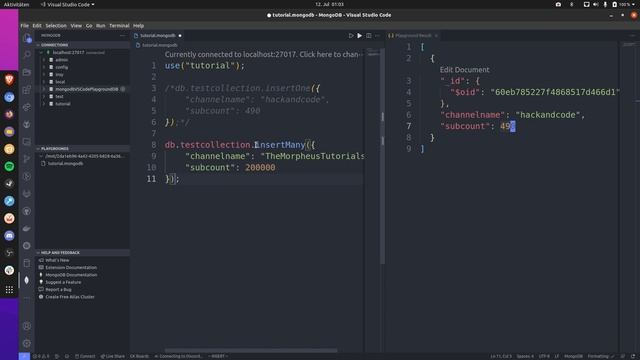Image resolution: width=640 pixels, height=360 pixels.
Task: Click Live Share in the status bar
Action: click(113, 356)
